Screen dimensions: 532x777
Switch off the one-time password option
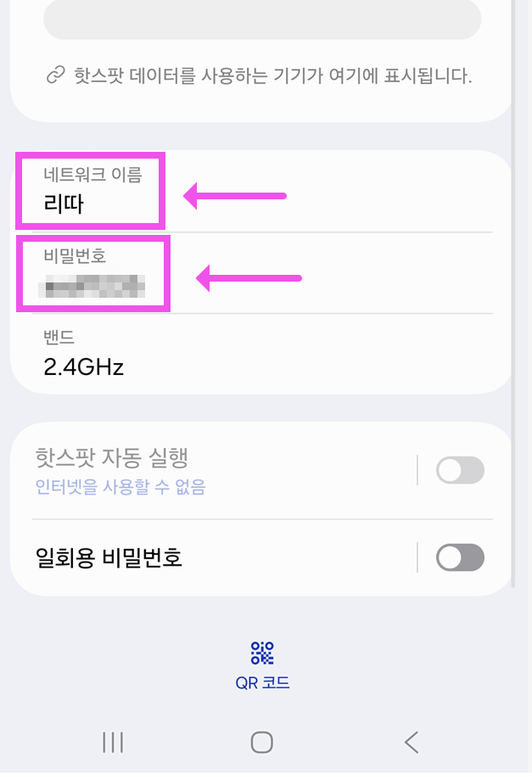click(x=461, y=557)
